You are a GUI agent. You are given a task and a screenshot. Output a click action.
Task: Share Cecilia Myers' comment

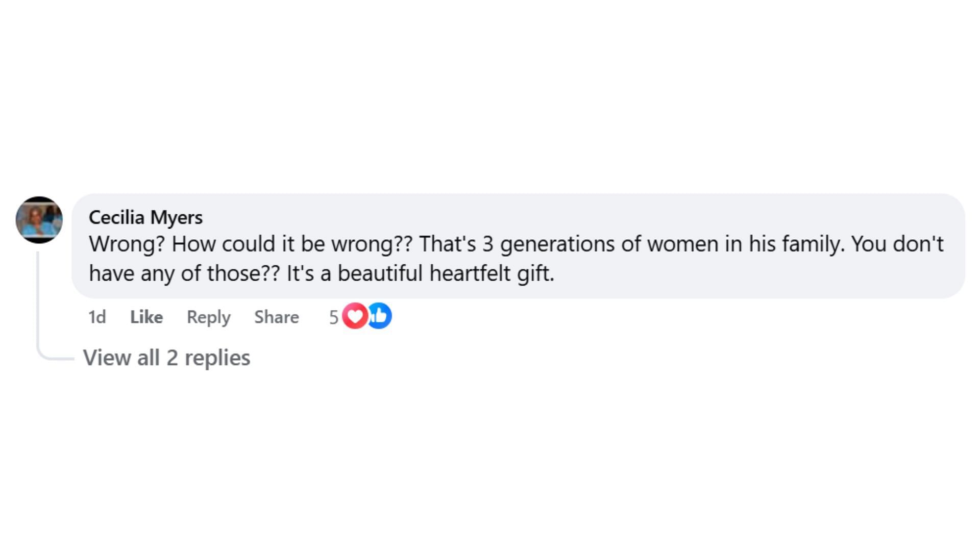tap(277, 317)
